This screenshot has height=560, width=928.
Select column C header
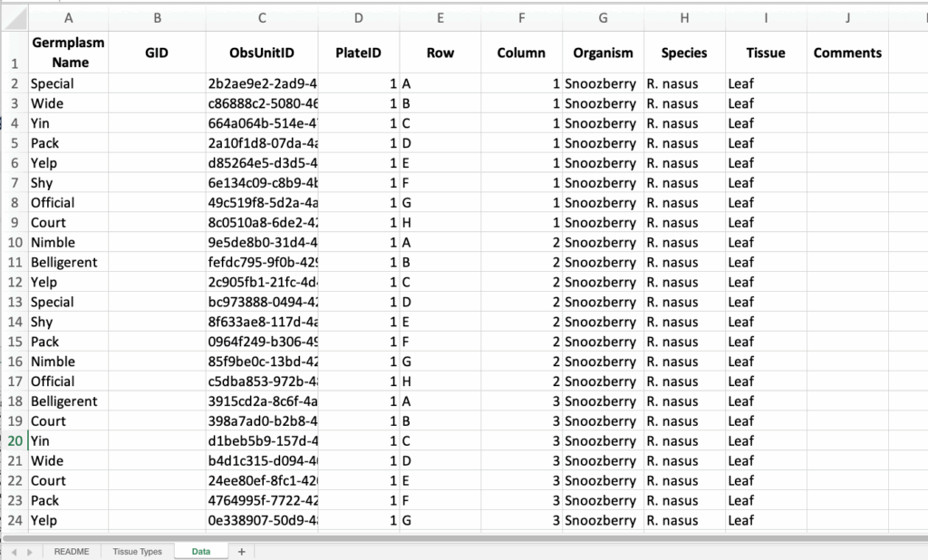click(x=262, y=17)
